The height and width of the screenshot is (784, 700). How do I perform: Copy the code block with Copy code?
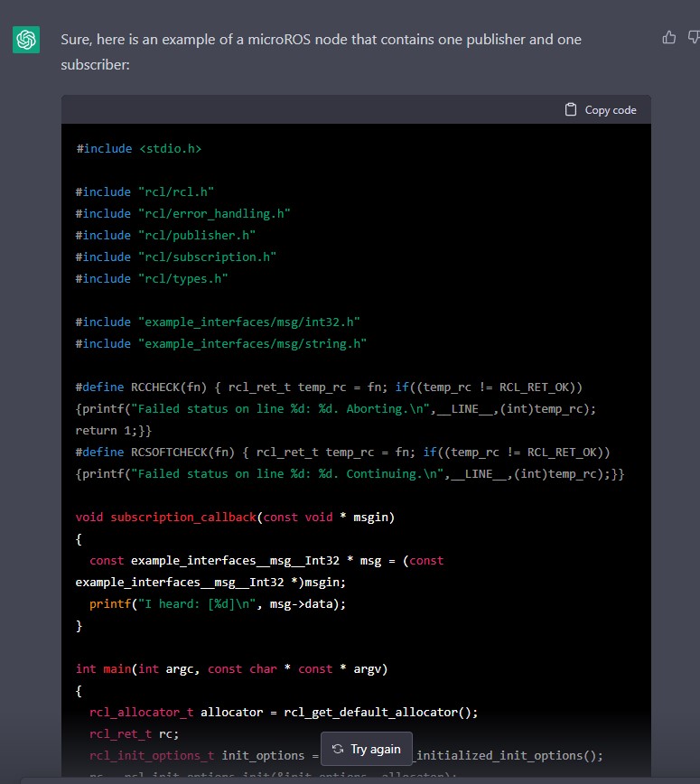click(x=601, y=109)
